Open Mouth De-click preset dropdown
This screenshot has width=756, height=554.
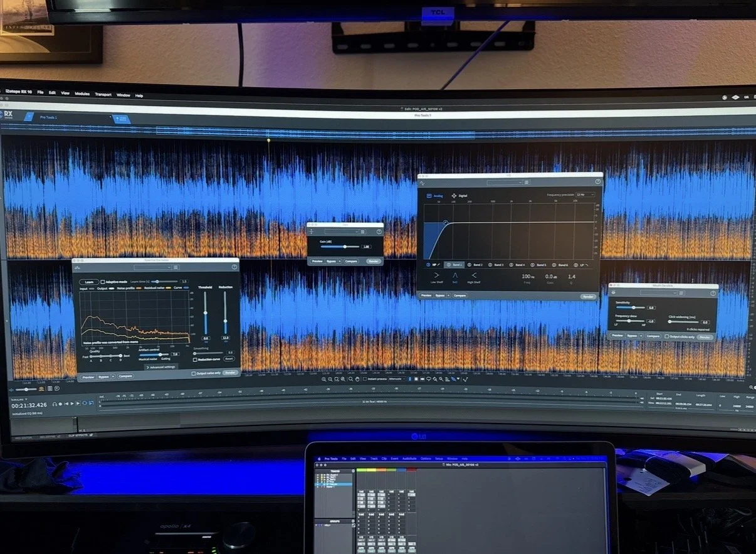point(659,293)
